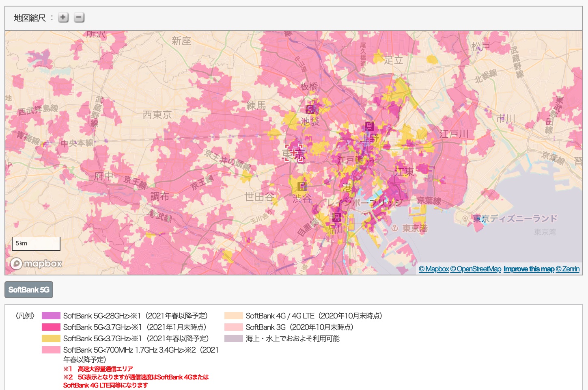The width and height of the screenshot is (588, 390).
Task: Click the 足立 map label
Action: tap(394, 60)
